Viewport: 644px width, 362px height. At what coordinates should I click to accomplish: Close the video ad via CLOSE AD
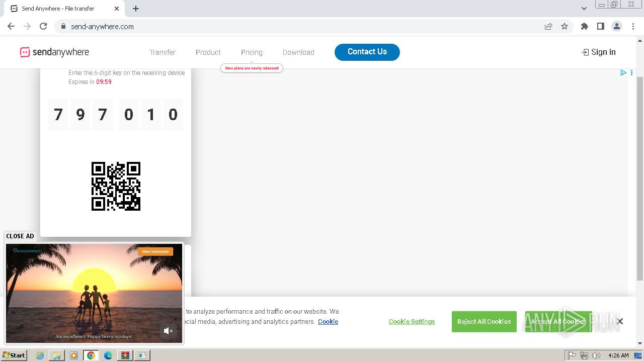(20, 236)
